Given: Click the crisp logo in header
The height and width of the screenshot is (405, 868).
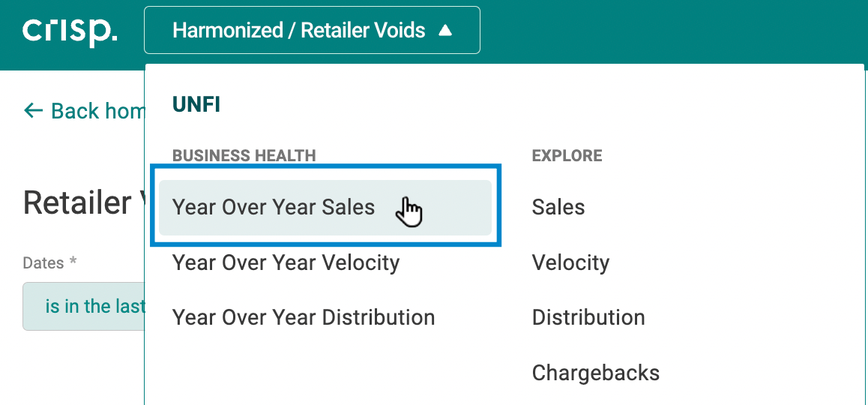Looking at the screenshot, I should pyautogui.click(x=70, y=31).
